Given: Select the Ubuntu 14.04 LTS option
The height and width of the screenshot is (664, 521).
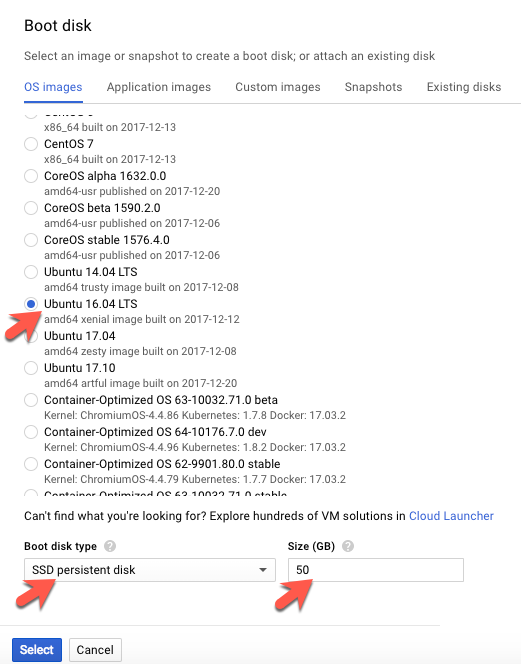Looking at the screenshot, I should point(31,272).
